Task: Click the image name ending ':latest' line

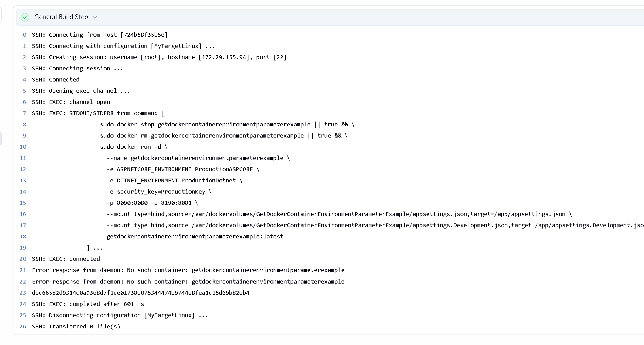Action: pyautogui.click(x=195, y=237)
